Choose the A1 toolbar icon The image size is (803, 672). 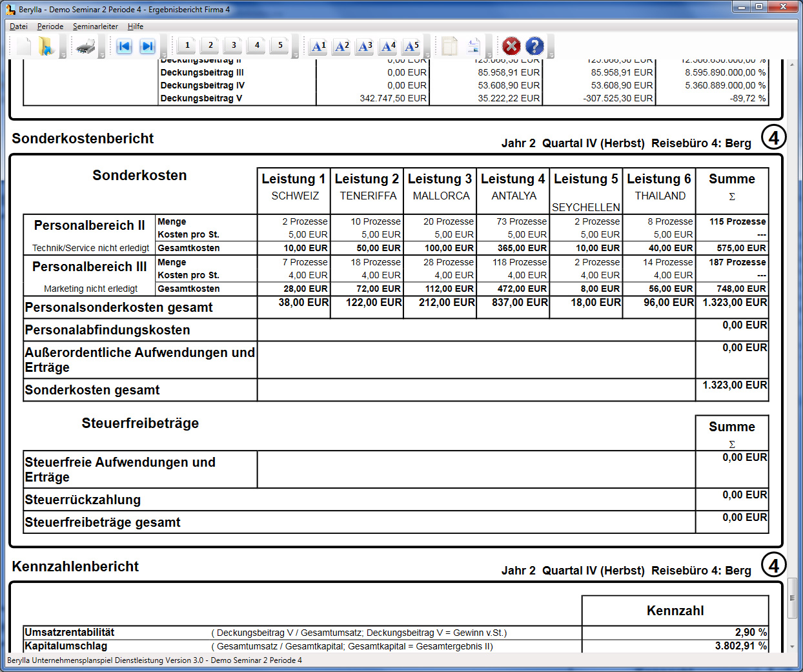click(x=318, y=46)
